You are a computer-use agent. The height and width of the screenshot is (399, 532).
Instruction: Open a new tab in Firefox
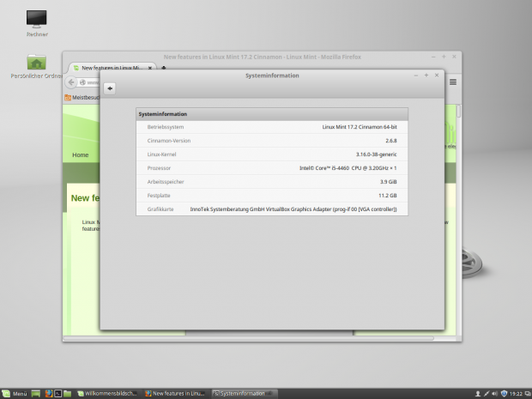[x=164, y=68]
